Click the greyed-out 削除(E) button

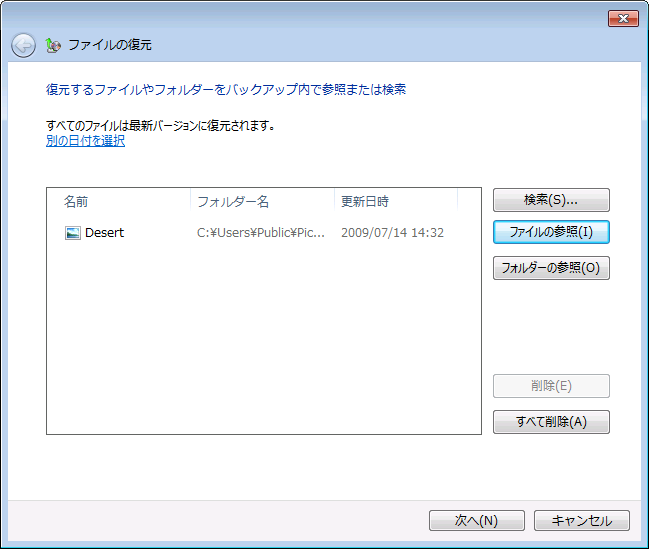tap(551, 386)
